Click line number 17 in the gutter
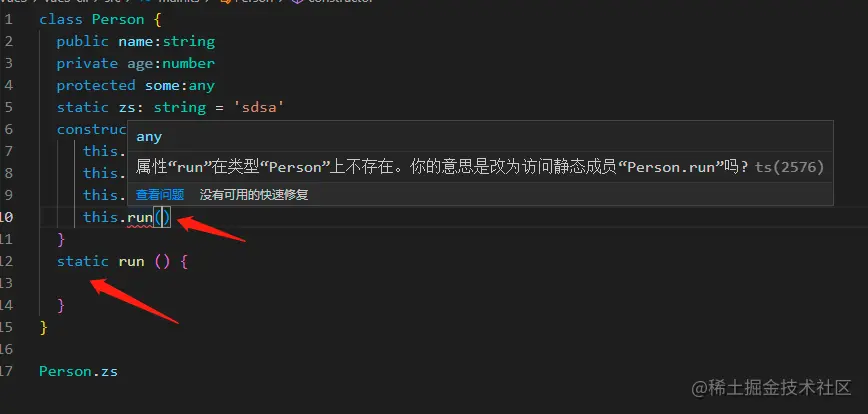The width and height of the screenshot is (868, 414). coord(6,371)
